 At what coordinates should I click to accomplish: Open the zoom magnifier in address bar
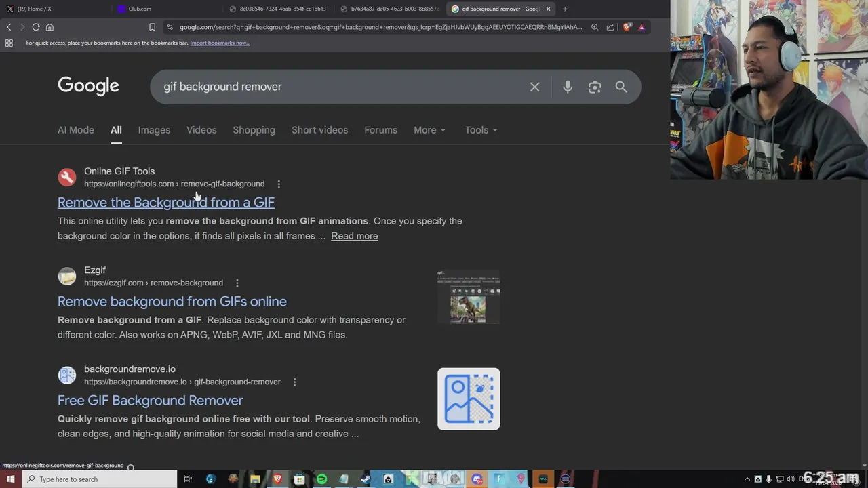595,27
